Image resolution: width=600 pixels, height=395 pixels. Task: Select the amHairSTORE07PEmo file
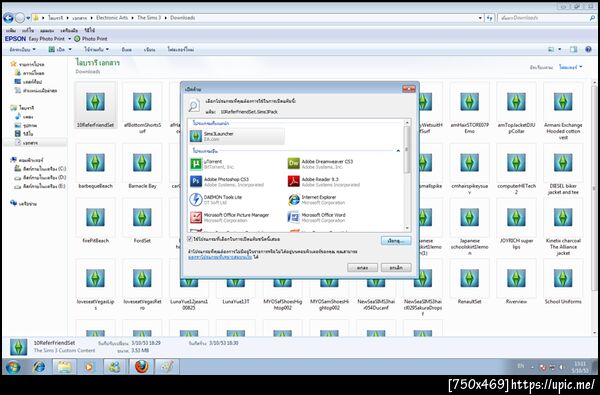pyautogui.click(x=470, y=108)
